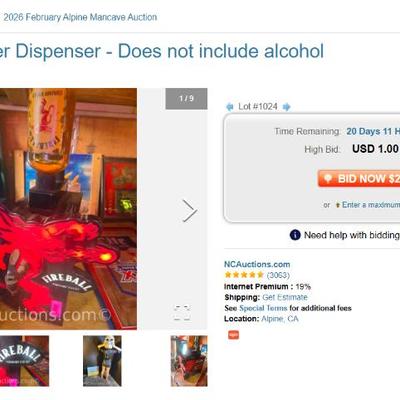
Task: Open the 3063 seller reviews count
Action: tap(278, 275)
